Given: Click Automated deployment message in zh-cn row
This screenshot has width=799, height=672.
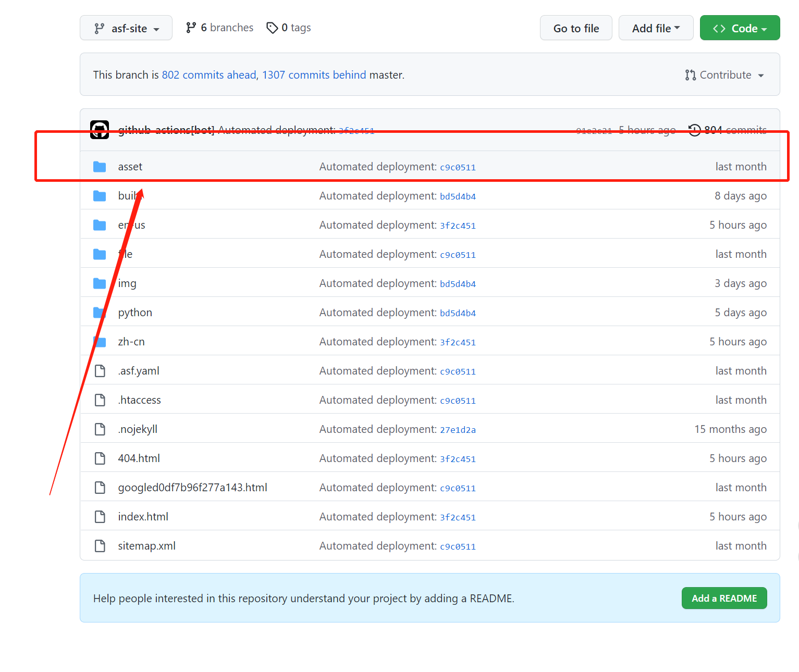Looking at the screenshot, I should (x=378, y=342).
